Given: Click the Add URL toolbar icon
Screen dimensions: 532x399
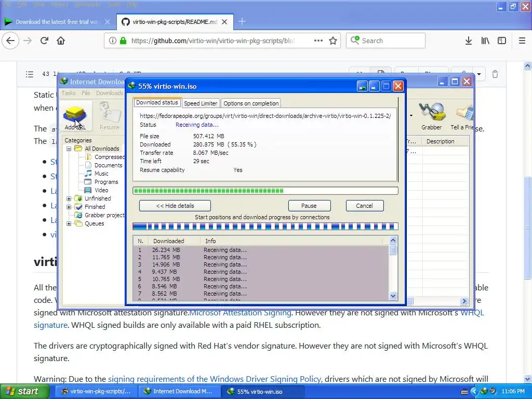Looking at the screenshot, I should point(75,117).
